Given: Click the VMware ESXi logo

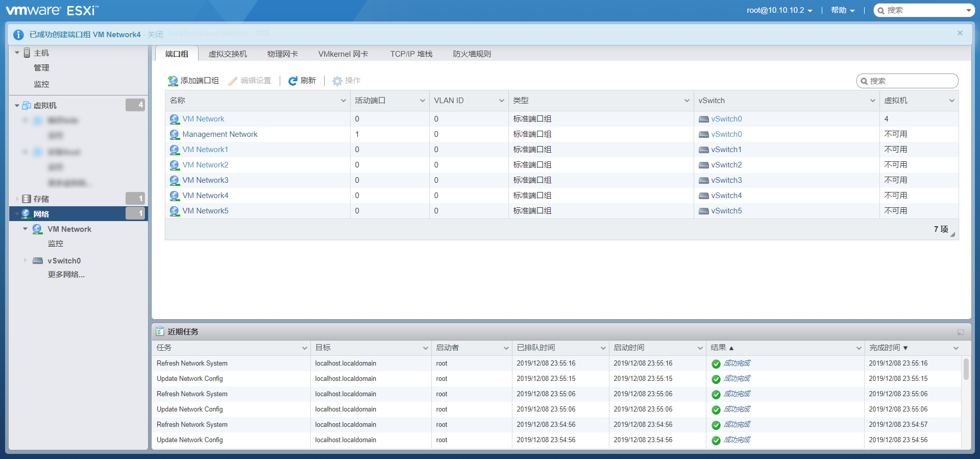Looking at the screenshot, I should [x=52, y=10].
